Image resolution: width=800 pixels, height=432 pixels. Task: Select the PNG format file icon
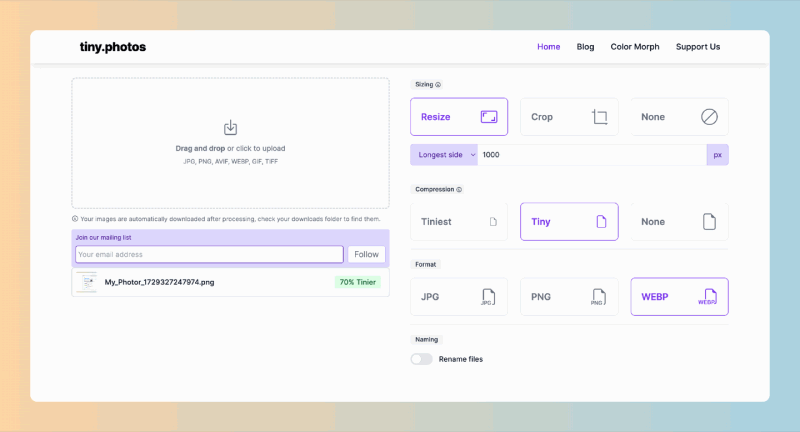598,297
